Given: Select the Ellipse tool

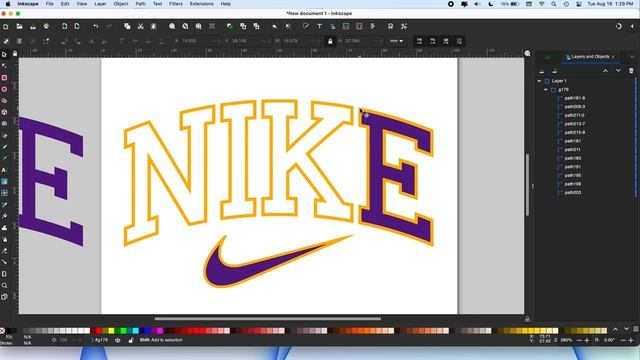Looking at the screenshot, I should [4, 89].
